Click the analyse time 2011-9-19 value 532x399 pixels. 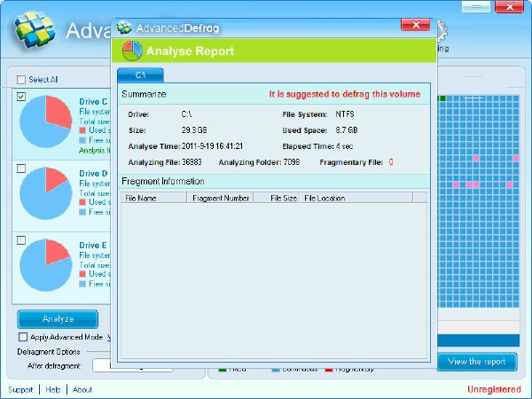[x=212, y=146]
